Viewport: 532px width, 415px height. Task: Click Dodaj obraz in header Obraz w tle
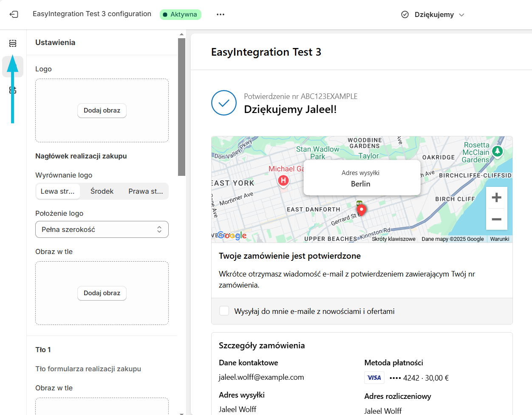102,293
